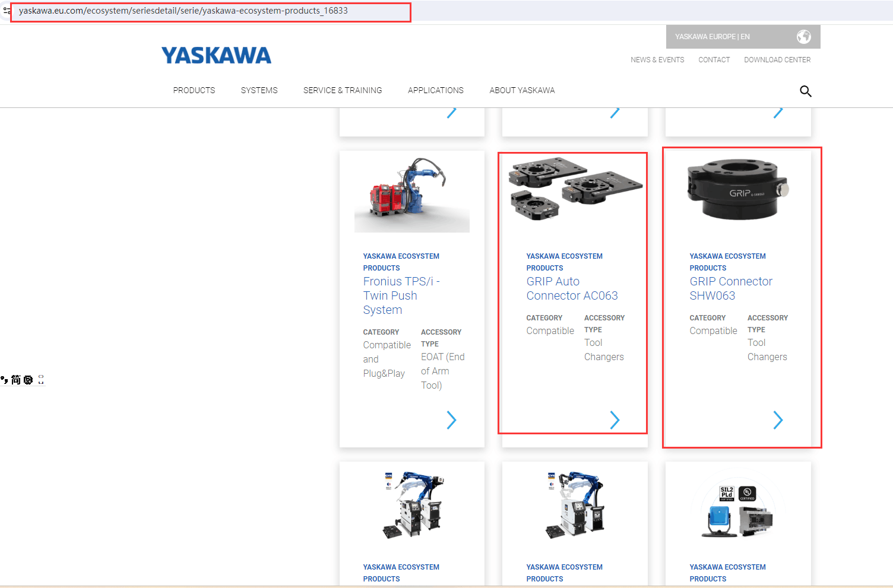Click the Yaskawa logo
Screen dimensions: 893x588
(x=216, y=56)
